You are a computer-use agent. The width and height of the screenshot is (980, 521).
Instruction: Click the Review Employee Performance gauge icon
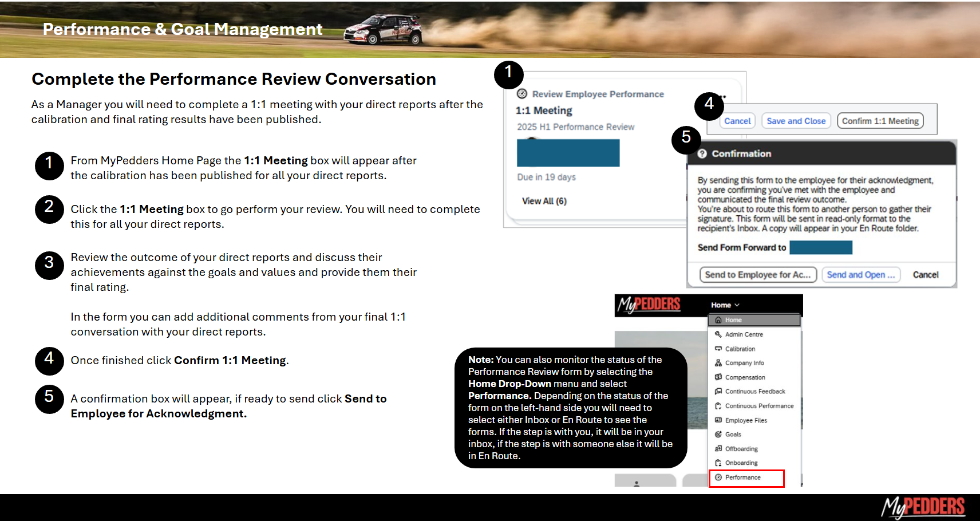pos(521,94)
